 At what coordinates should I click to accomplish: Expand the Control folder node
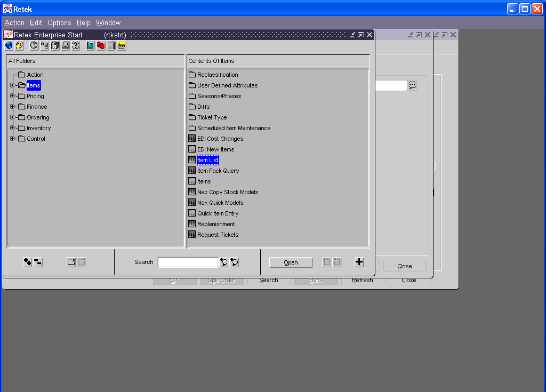tap(13, 139)
